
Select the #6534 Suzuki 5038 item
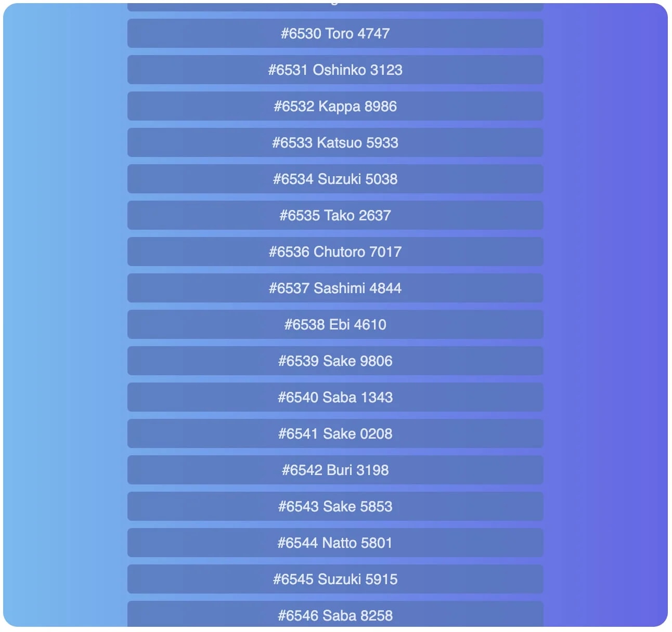(335, 179)
